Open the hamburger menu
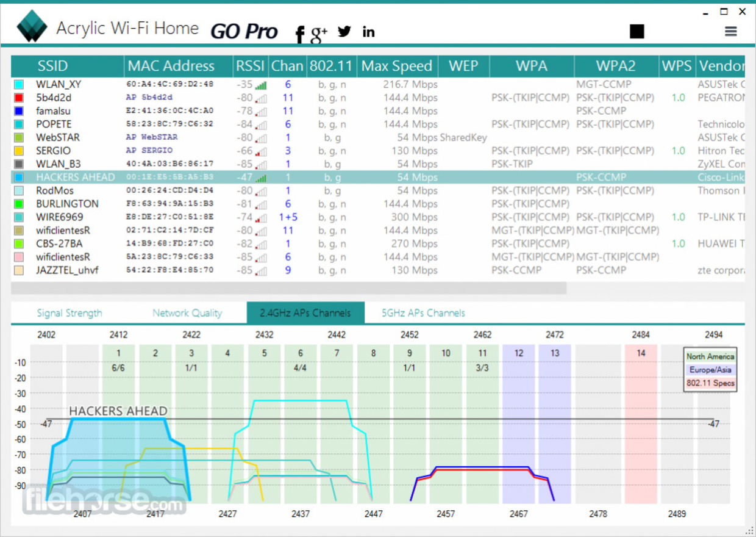This screenshot has height=537, width=756. 730,31
